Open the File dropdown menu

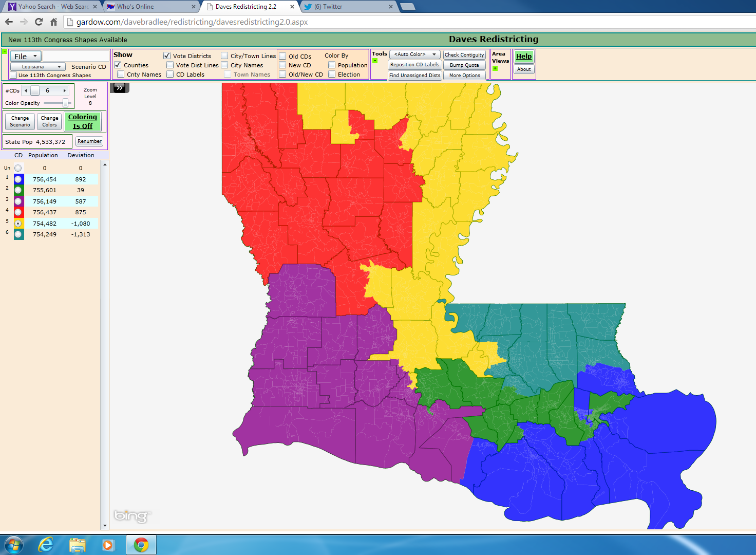[x=26, y=56]
